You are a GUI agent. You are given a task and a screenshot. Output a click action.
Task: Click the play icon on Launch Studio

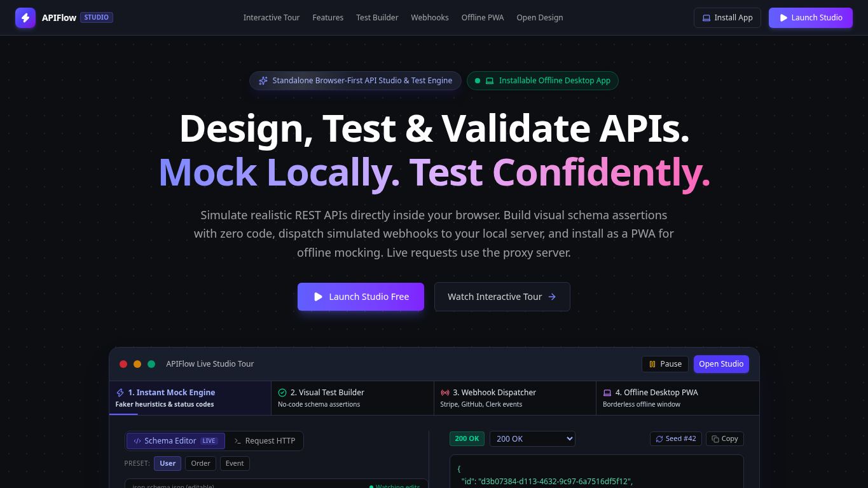coord(784,18)
